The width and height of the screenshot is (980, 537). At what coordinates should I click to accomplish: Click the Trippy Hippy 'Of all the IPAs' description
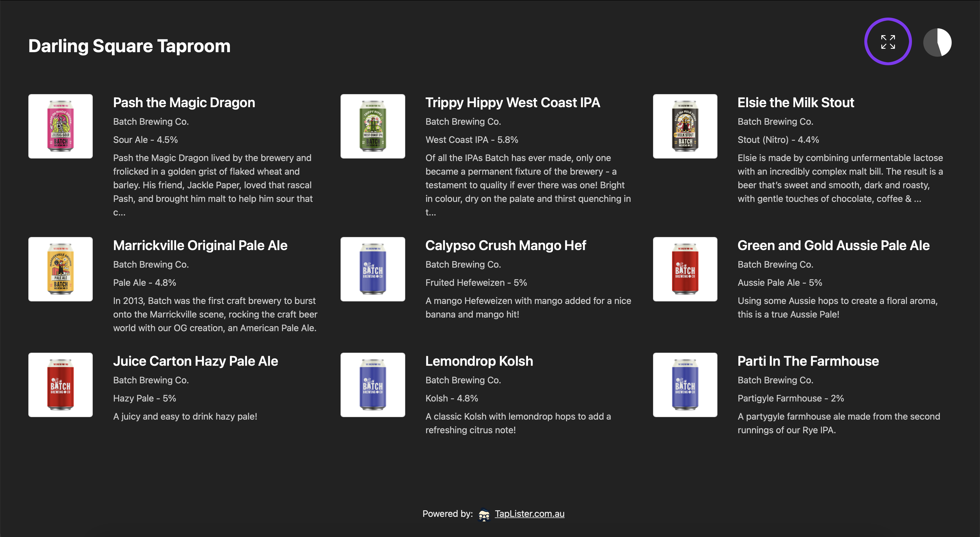528,185
